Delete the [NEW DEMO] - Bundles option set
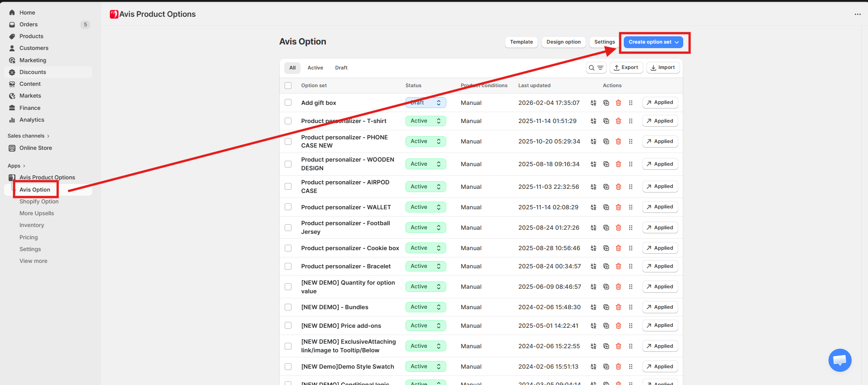 (618, 307)
